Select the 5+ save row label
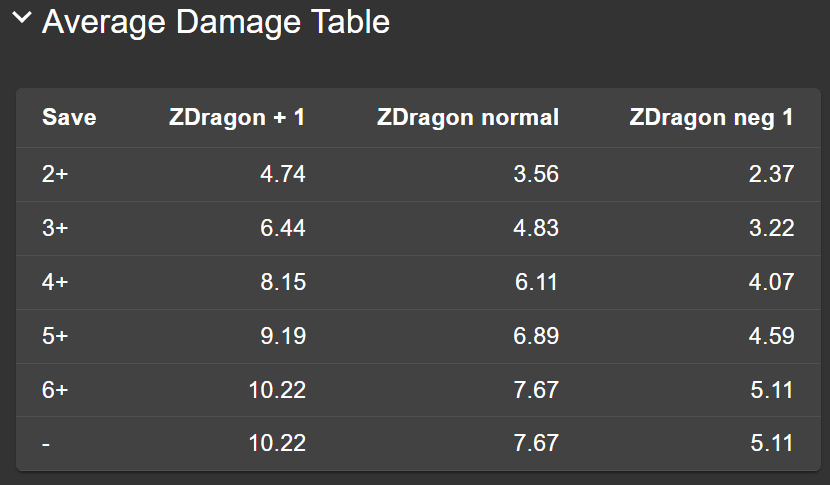Screen dimensions: 830x485 (55, 336)
